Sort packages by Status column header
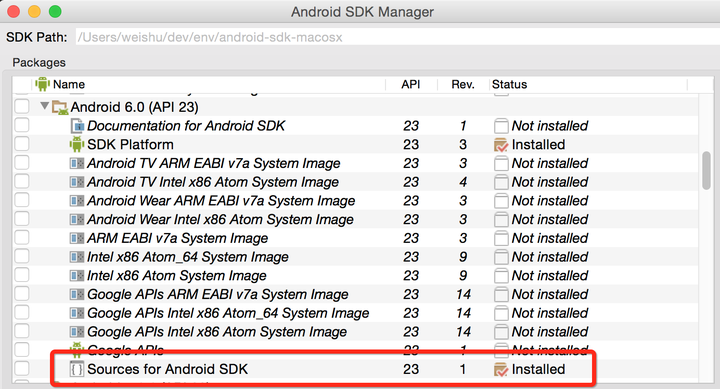 coord(509,85)
